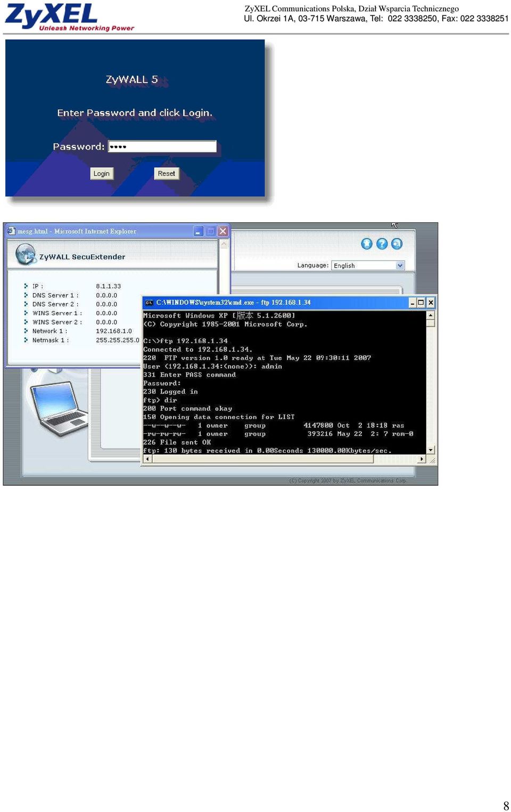Click the '150 Opening data connection for LIST' line
This screenshot has width=511, height=812.
pos(218,417)
